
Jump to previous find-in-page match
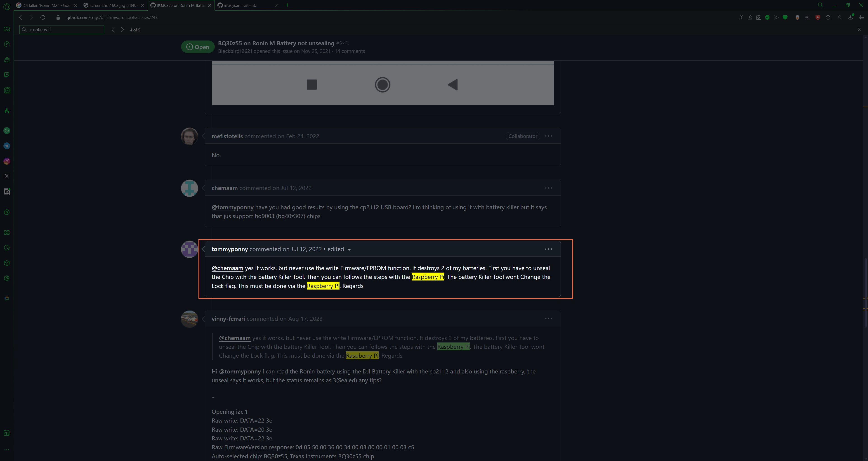[113, 30]
